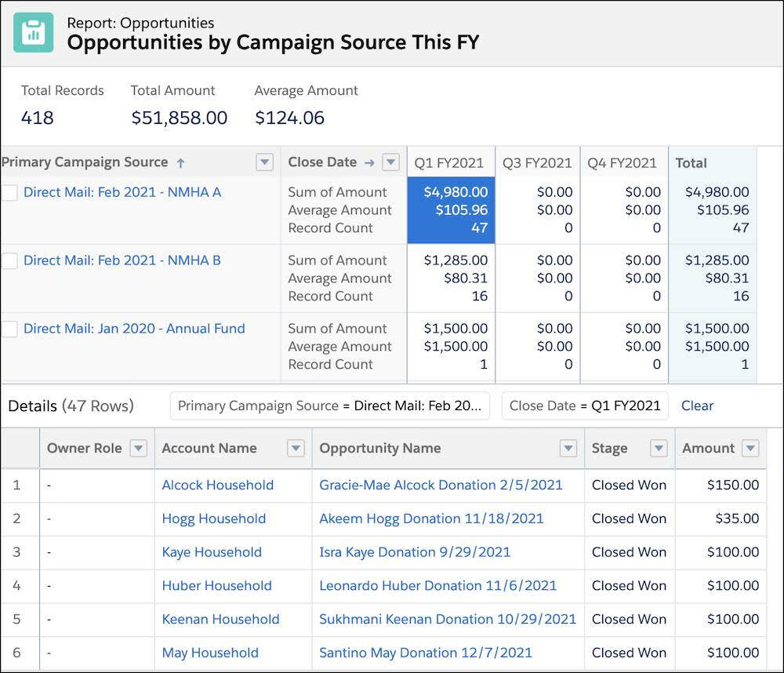This screenshot has width=784, height=673.
Task: Open the Primary Campaign Source column menu
Action: click(264, 162)
